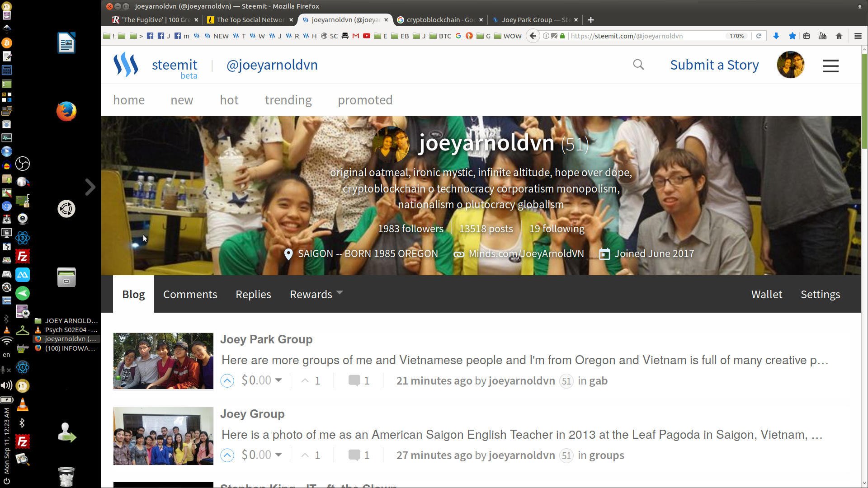Screen dimensions: 868x488
Task: Click the Joey Park Group thumbnail
Action: point(163,361)
